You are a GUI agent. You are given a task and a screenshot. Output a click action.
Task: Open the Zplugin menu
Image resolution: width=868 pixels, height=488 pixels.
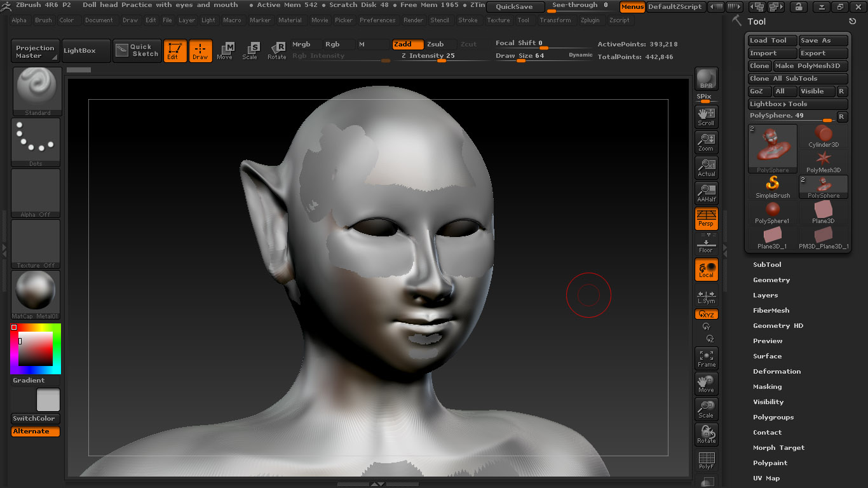coord(590,20)
